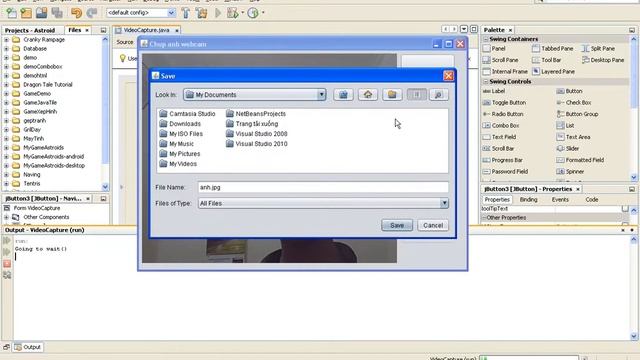Select the My ISO Files folder
This screenshot has width=640, height=360.
[181, 134]
